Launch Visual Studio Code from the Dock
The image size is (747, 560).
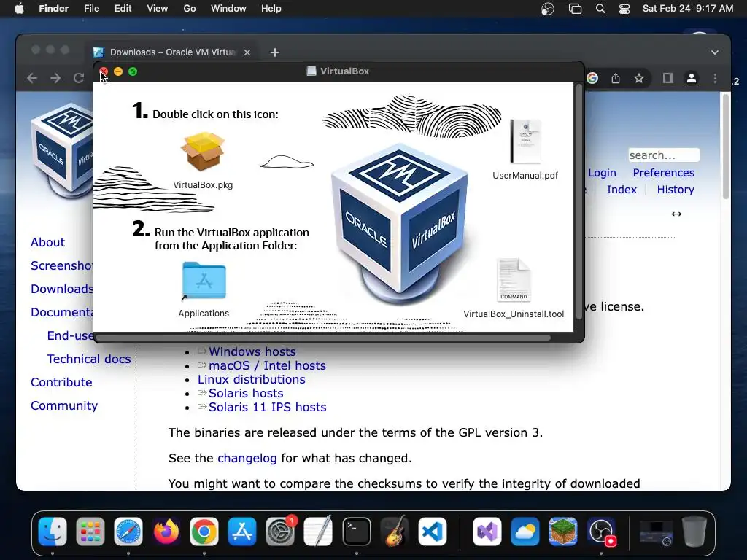tap(433, 531)
